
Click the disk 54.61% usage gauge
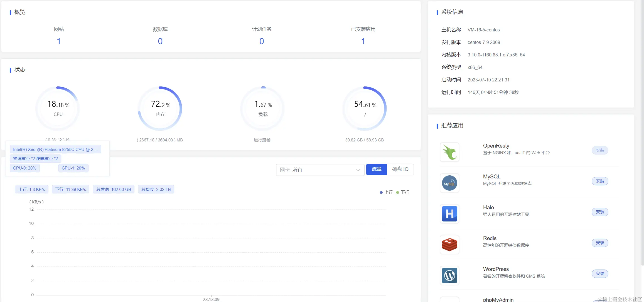click(x=365, y=108)
